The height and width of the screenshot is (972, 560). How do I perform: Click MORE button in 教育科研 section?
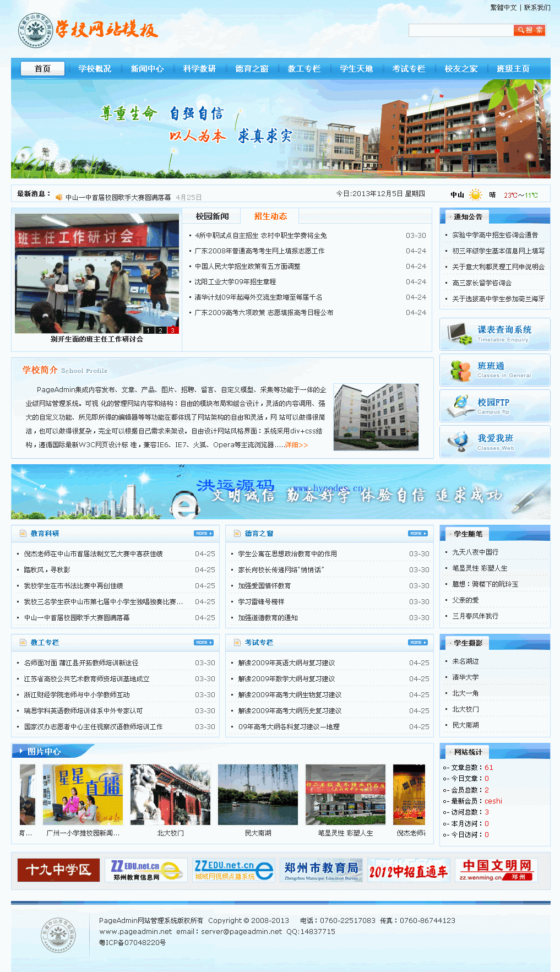coord(204,534)
